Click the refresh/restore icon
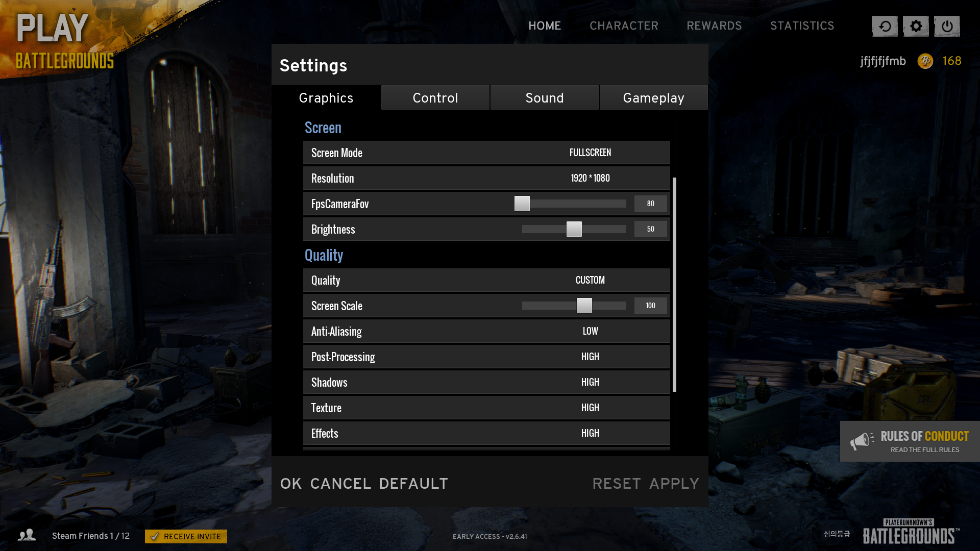This screenshot has height=551, width=980. pyautogui.click(x=885, y=26)
